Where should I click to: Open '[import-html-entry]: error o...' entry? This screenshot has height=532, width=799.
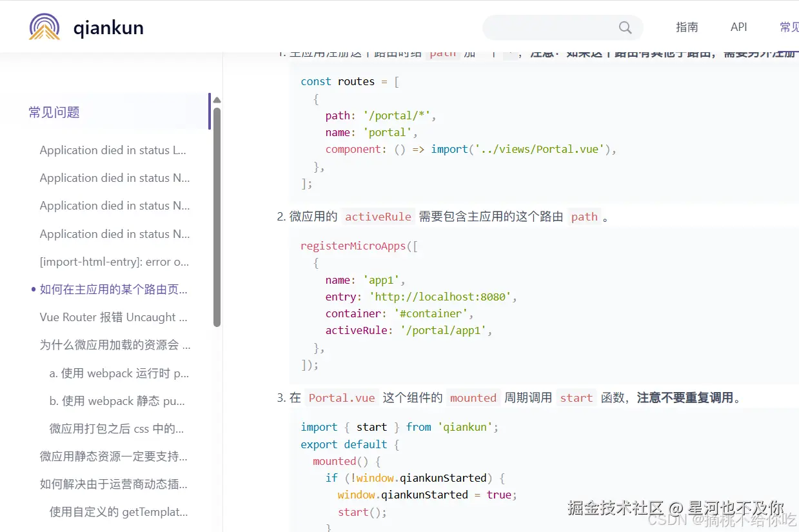click(114, 262)
